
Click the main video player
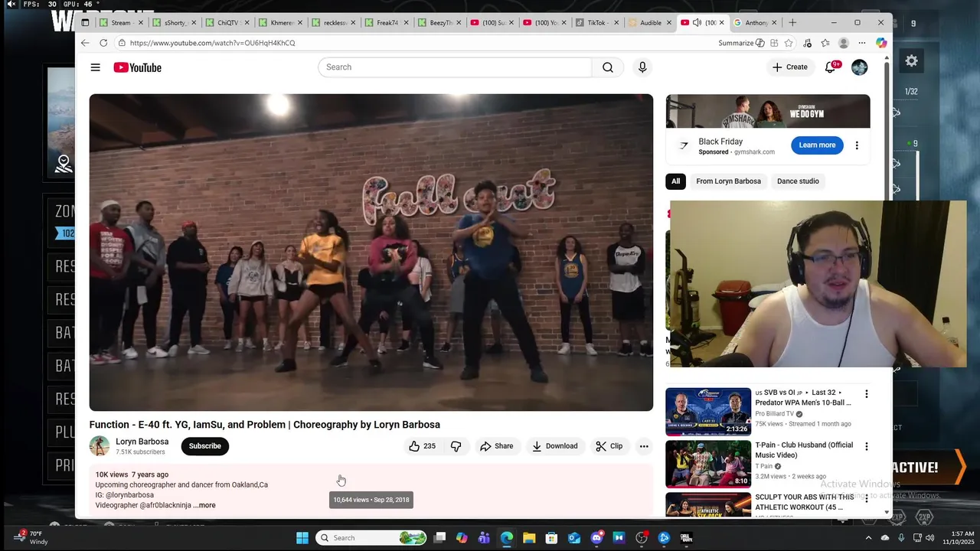(x=371, y=253)
